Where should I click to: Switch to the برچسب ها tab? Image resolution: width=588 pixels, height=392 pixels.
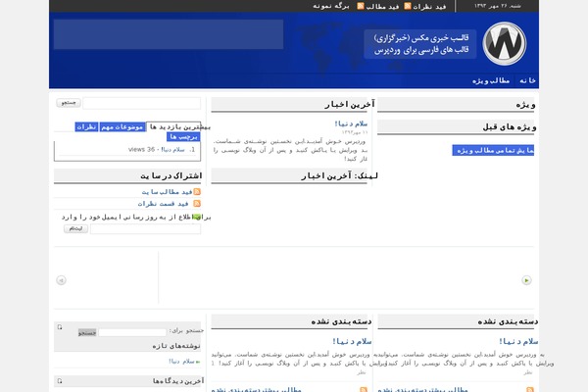click(x=183, y=137)
